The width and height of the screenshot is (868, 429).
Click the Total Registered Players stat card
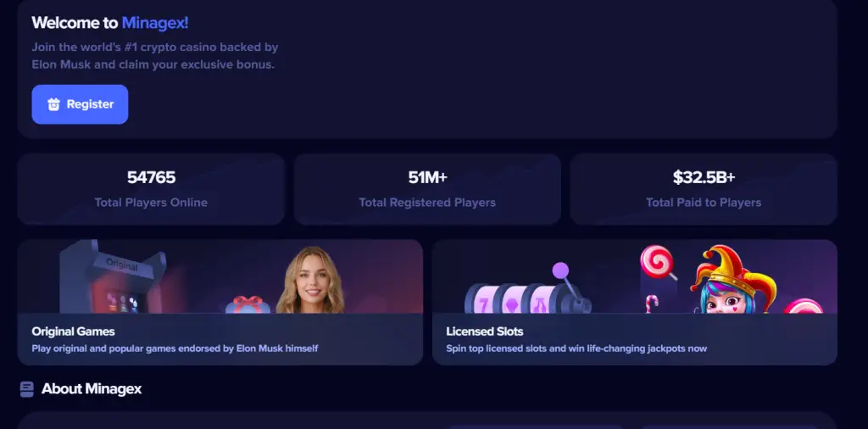click(427, 189)
